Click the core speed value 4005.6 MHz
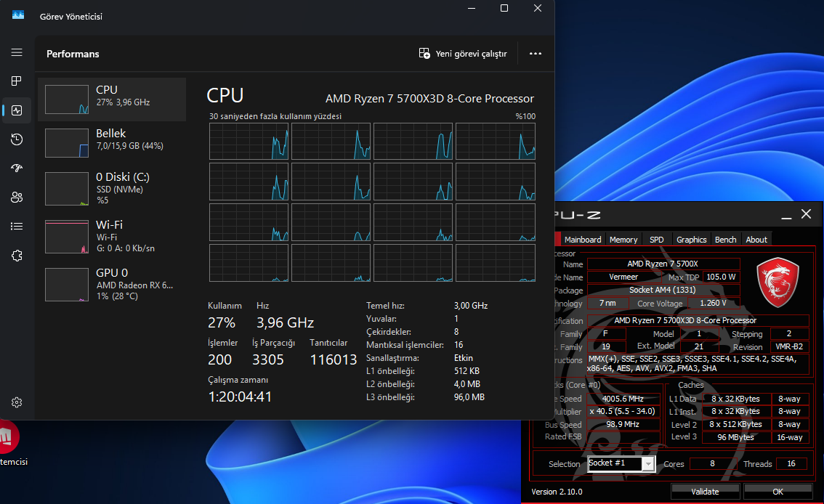824x504 pixels. tap(623, 399)
